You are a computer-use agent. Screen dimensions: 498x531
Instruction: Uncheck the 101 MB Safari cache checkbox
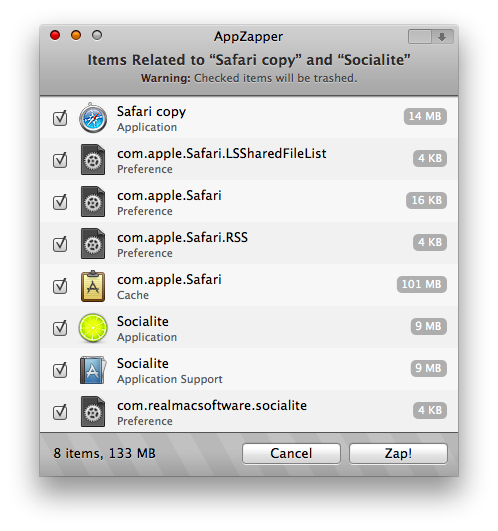(x=60, y=286)
